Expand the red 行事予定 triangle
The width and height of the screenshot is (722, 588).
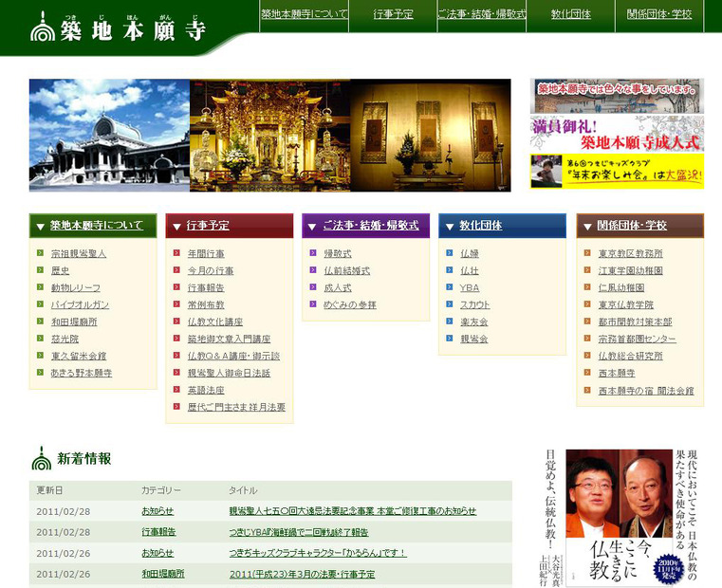[176, 227]
